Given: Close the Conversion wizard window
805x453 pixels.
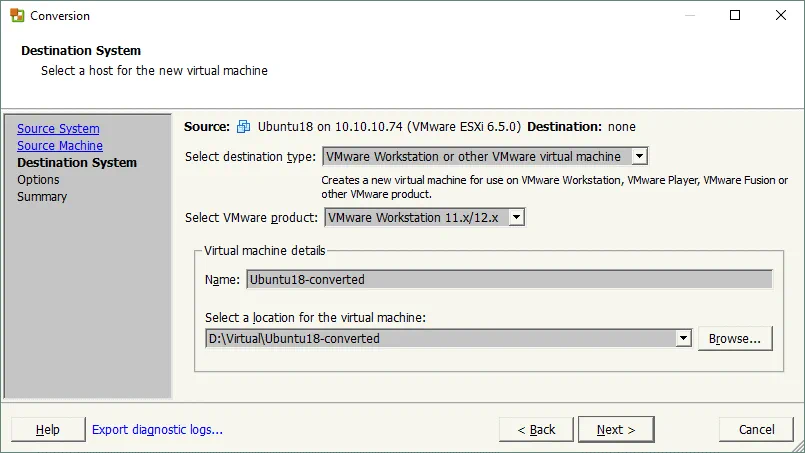Looking at the screenshot, I should (780, 15).
